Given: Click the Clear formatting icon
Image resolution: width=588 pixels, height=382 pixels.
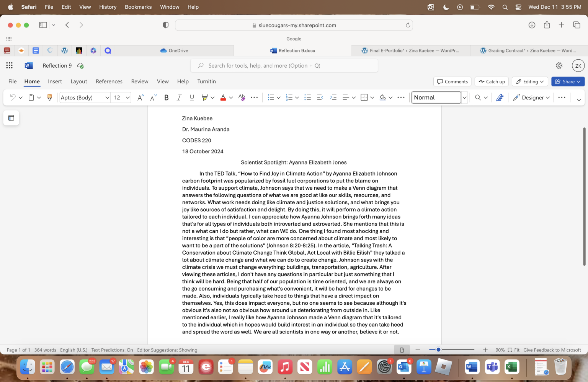Looking at the screenshot, I should click(x=242, y=98).
